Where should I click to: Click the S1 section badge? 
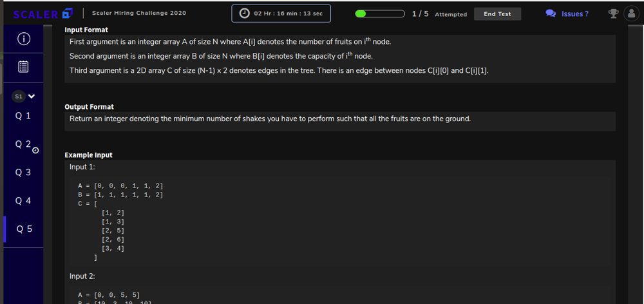(19, 97)
